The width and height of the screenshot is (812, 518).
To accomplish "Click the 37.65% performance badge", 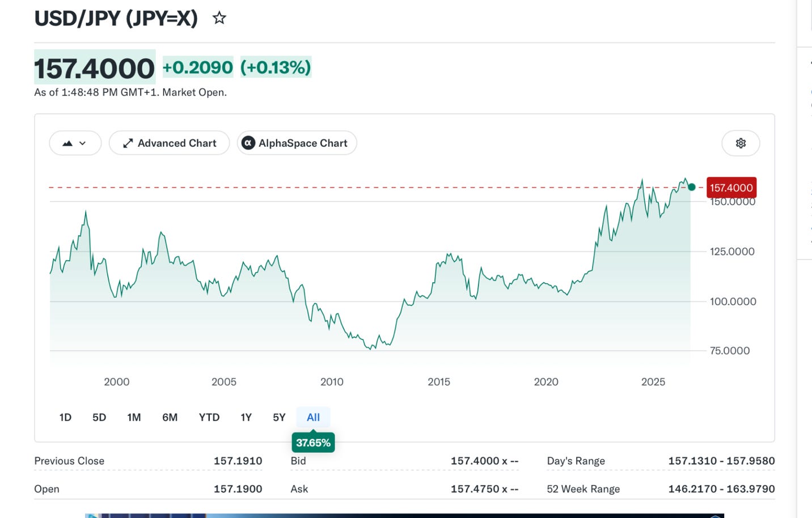I will (313, 443).
